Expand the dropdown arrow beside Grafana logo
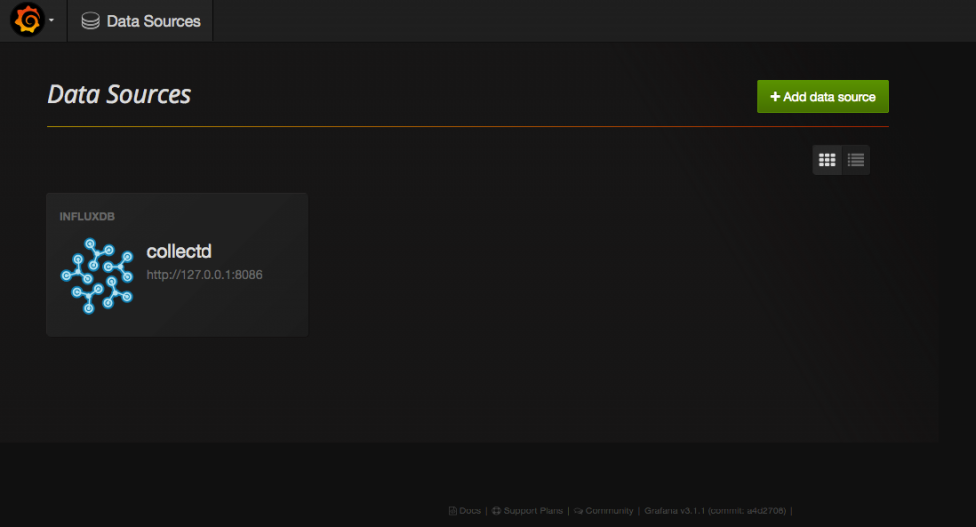 pos(52,21)
